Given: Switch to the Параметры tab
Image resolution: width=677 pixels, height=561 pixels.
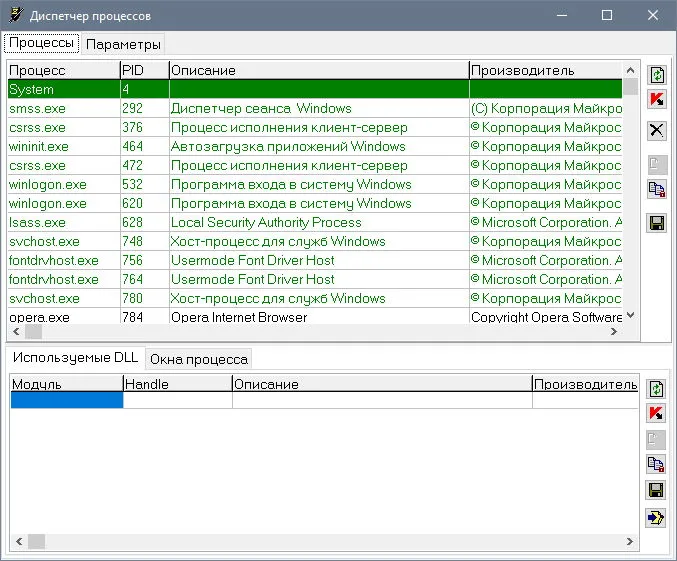Looking at the screenshot, I should 123,44.
